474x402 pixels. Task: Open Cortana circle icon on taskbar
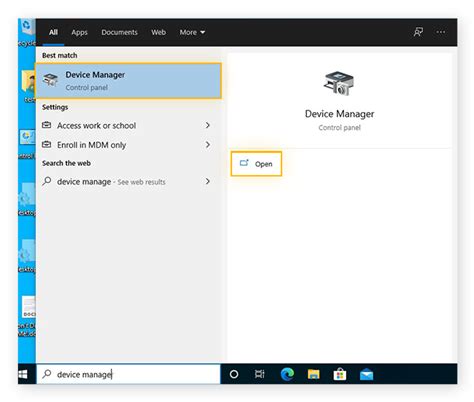[234, 374]
